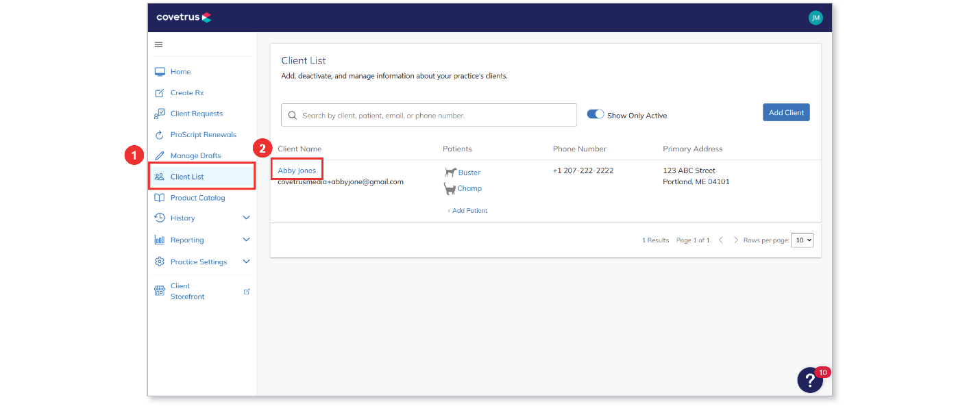Open Rows per page dropdown
The image size is (980, 406).
802,240
